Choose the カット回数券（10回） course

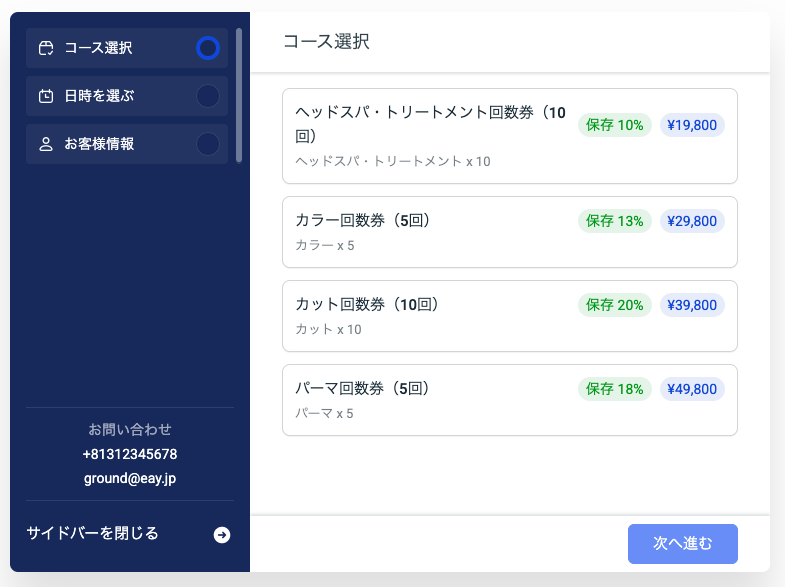(430, 316)
